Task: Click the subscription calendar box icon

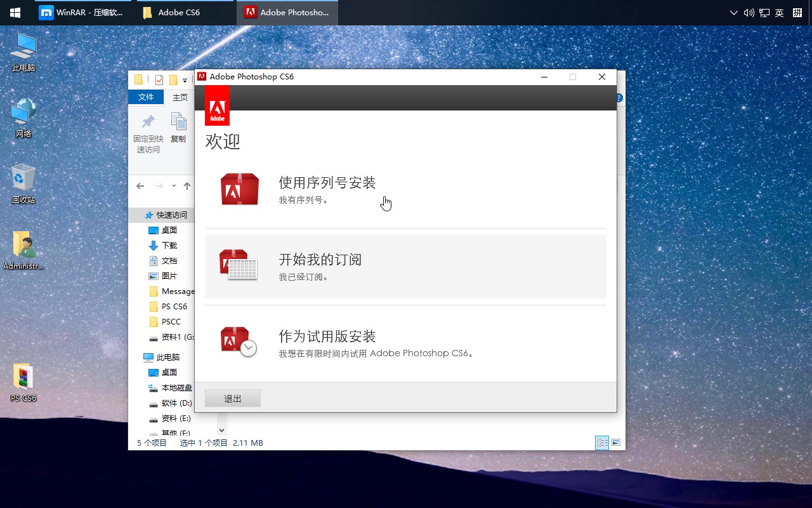Action: 239,265
